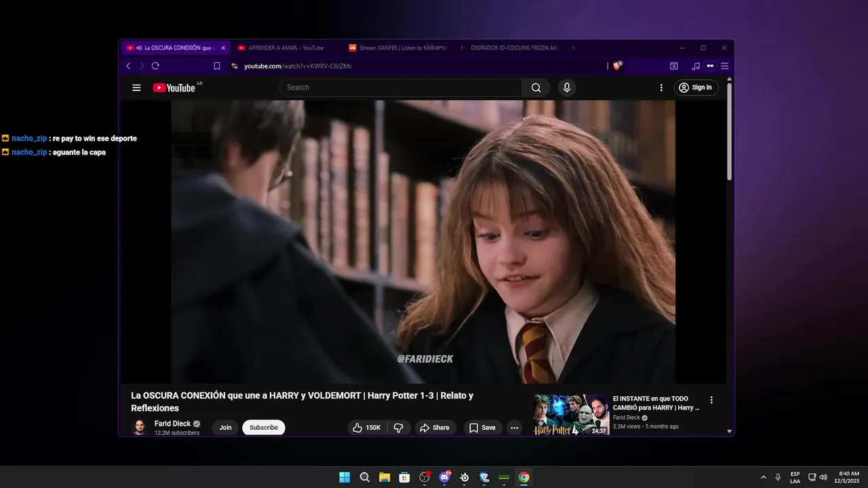The image size is (868, 488).
Task: Click the '12.2M subscribers' text
Action: click(x=177, y=433)
